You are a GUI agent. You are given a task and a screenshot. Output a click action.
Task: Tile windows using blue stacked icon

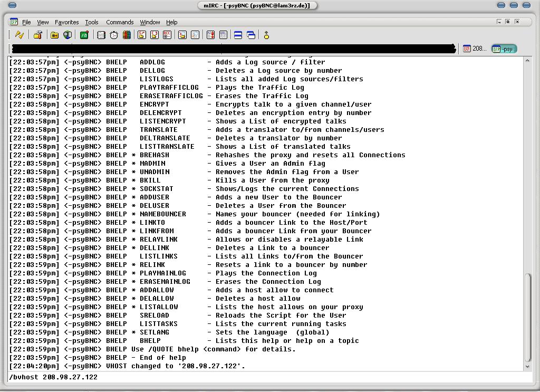coord(238,35)
